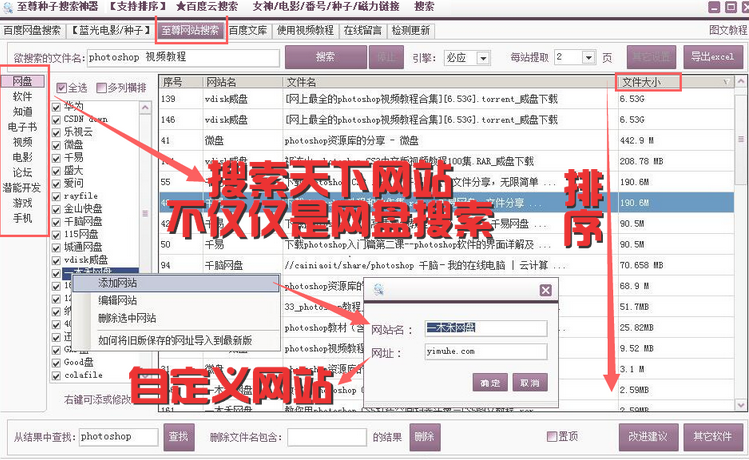
Task: Click the 其它软件 button
Action: (713, 437)
